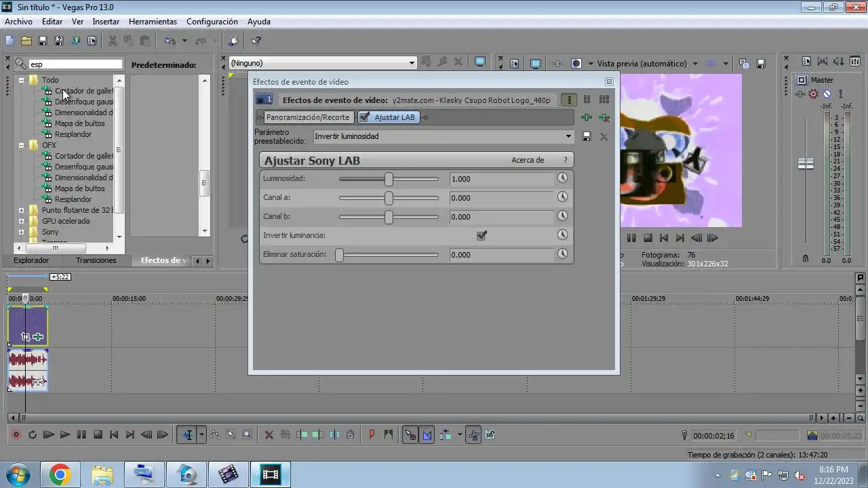Save the project via the floppy icon
Screen dimensions: 868x488
tap(42, 41)
